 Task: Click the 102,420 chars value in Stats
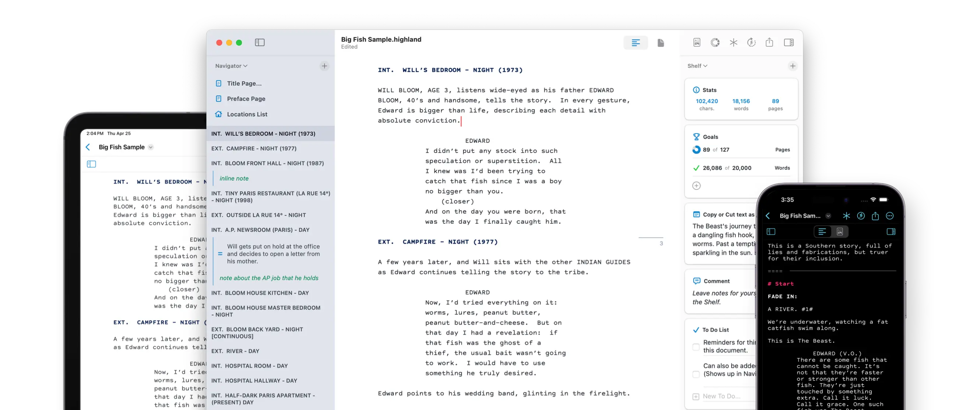point(707,101)
